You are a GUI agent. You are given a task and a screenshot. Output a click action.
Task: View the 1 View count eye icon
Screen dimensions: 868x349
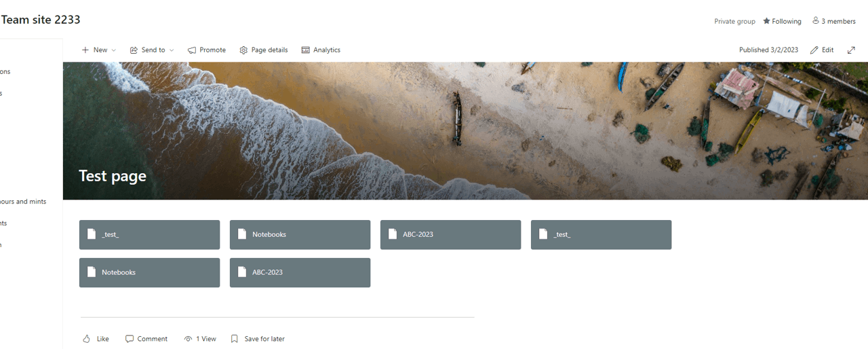pyautogui.click(x=188, y=339)
